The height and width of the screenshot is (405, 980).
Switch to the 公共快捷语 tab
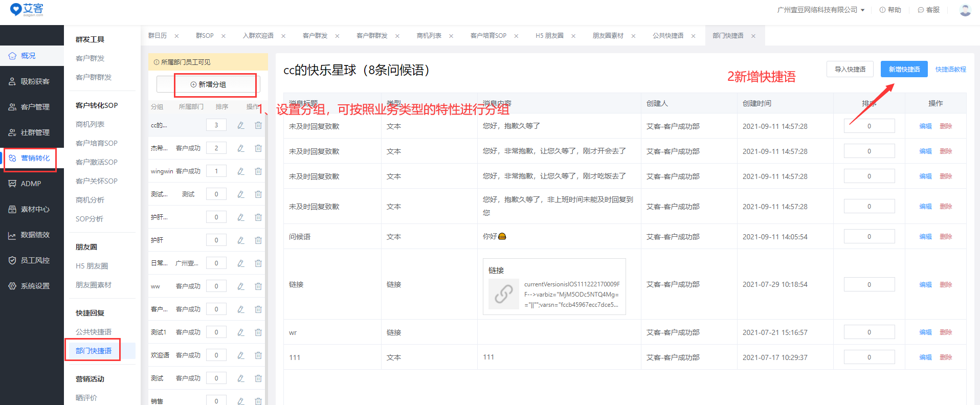point(667,36)
